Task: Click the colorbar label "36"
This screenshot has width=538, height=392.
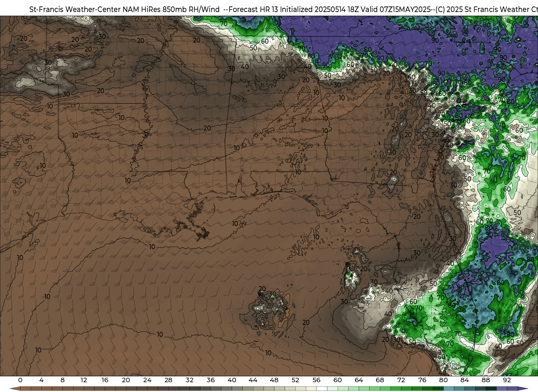Action: (211, 380)
